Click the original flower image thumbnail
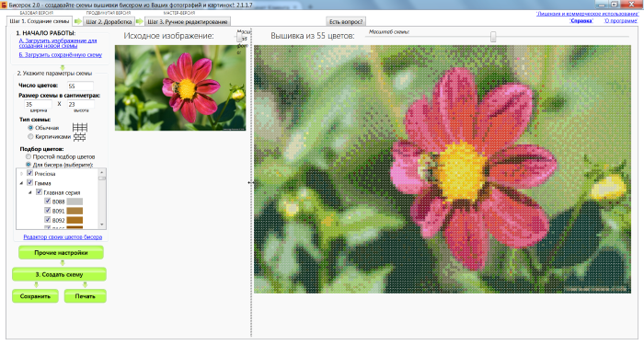 [180, 88]
